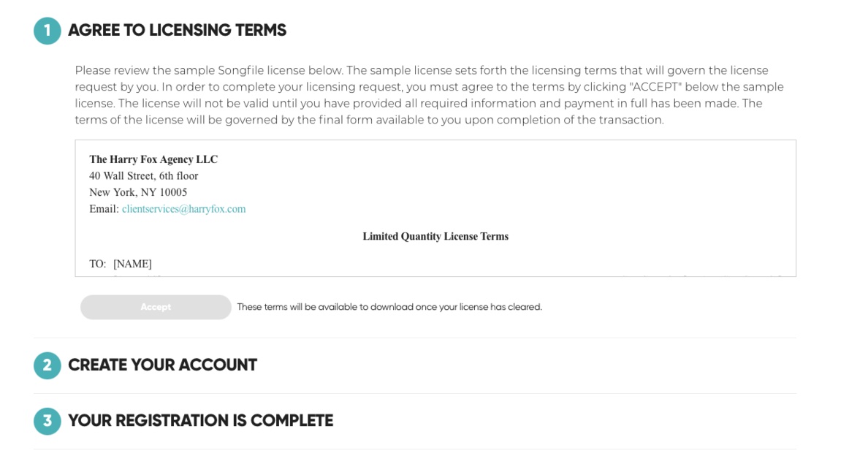Image resolution: width=868 pixels, height=475 pixels.
Task: Click the Email: label in license
Action: pyautogui.click(x=104, y=209)
